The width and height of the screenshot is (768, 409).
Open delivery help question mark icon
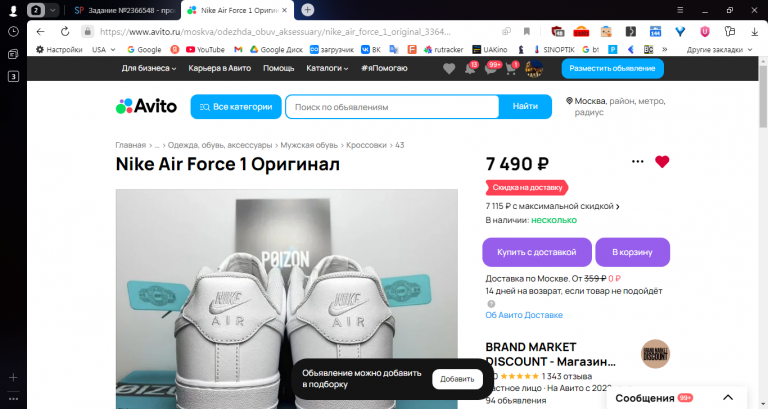tap(491, 304)
